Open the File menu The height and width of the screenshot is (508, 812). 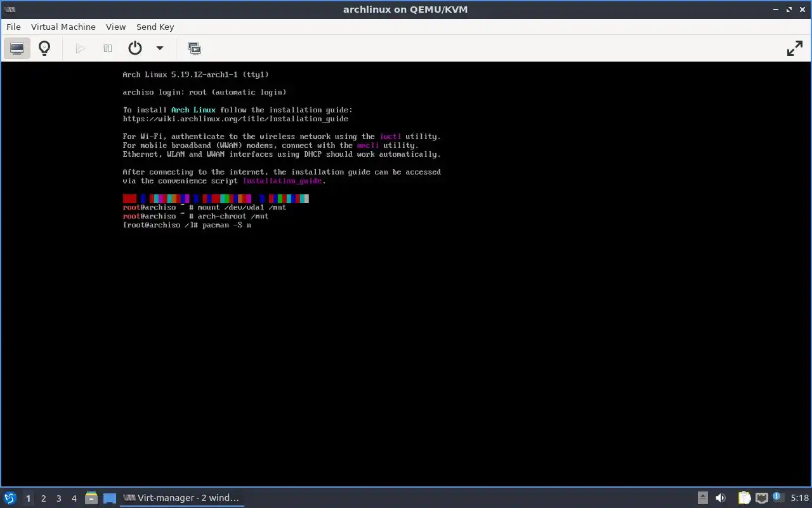[x=13, y=27]
